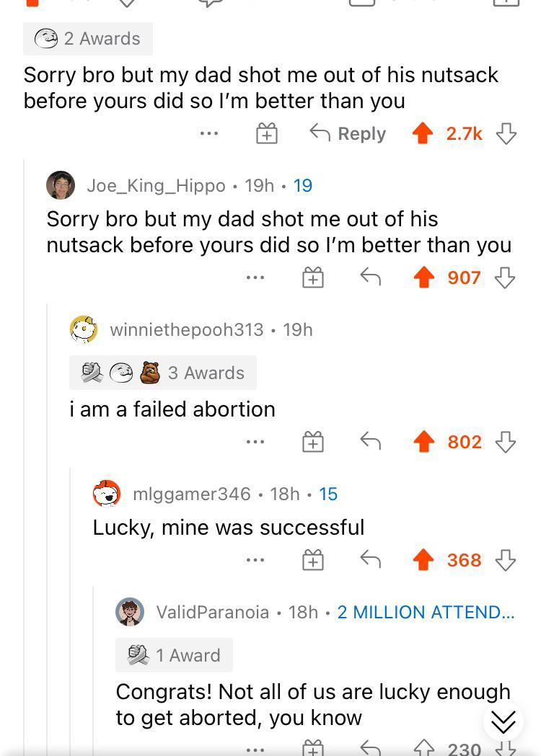Reply to mlggamer346's comment using arrow icon
Image resolution: width=541 pixels, height=756 pixels.
point(370,559)
